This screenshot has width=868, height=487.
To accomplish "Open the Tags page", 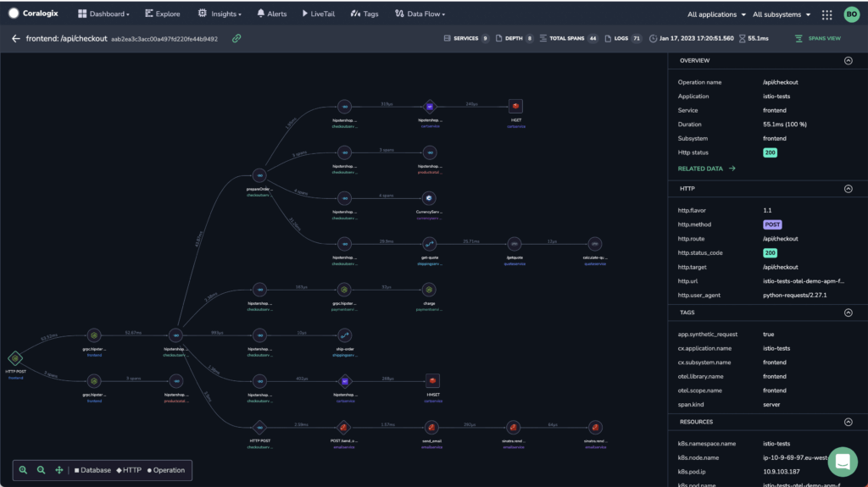I will (364, 14).
